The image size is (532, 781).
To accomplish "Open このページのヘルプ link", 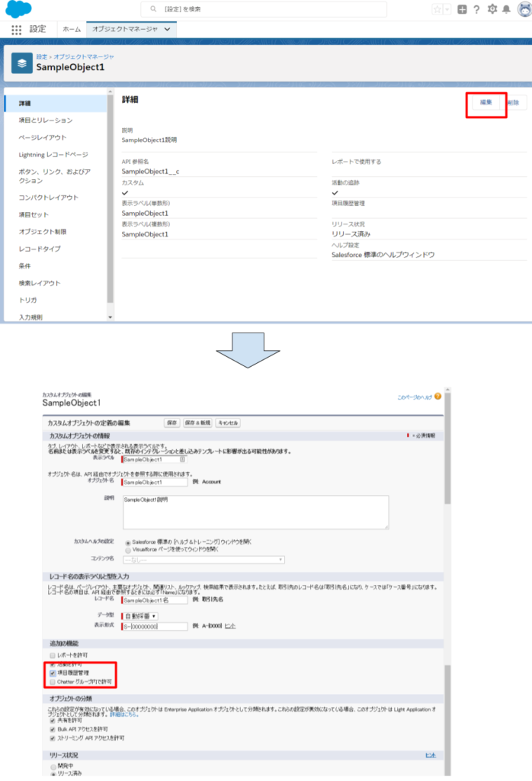I will (x=414, y=397).
